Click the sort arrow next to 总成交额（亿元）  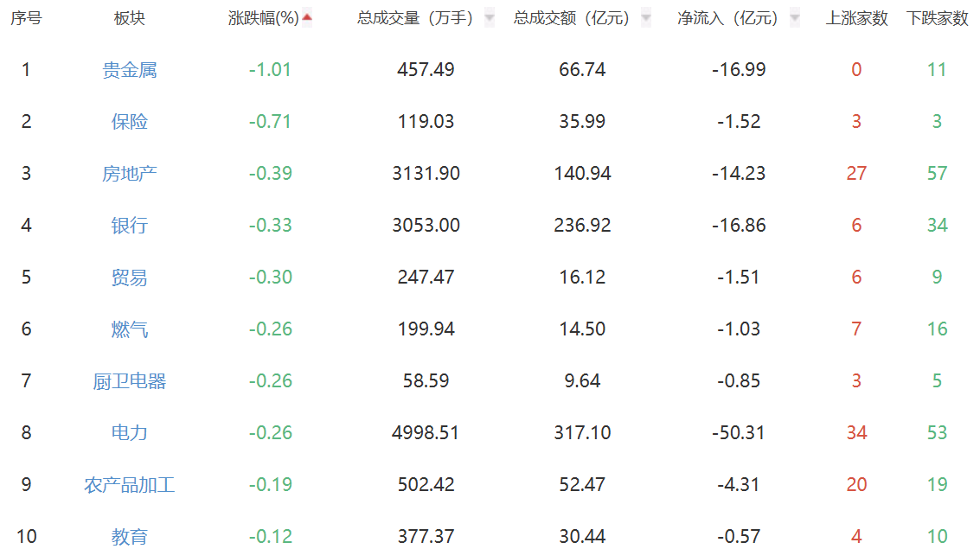click(645, 18)
